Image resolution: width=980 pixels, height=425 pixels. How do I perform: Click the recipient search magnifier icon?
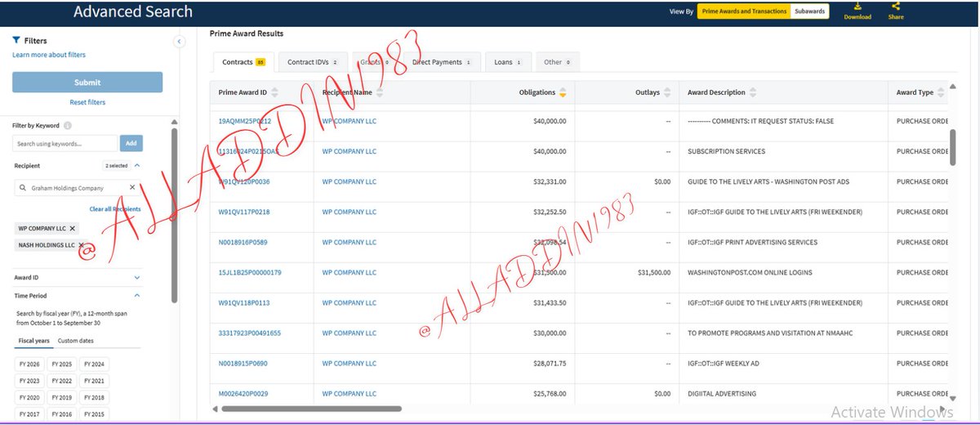(x=24, y=188)
